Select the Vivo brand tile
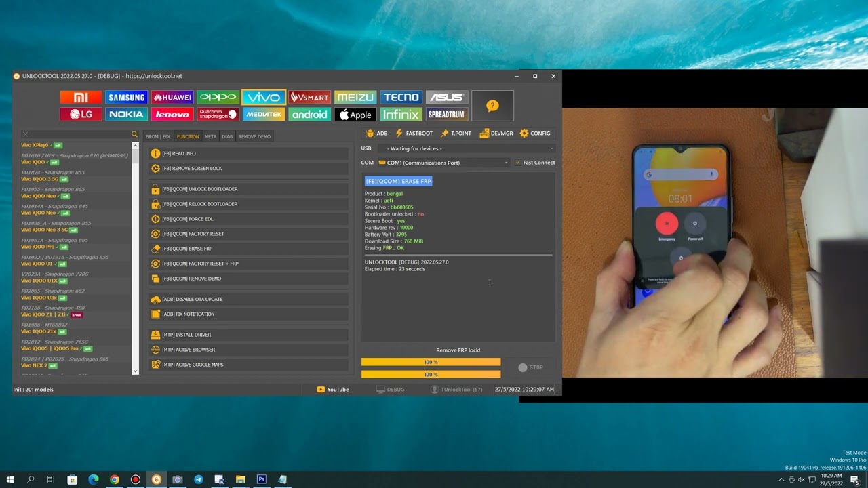Image resolution: width=868 pixels, height=488 pixels. (263, 98)
